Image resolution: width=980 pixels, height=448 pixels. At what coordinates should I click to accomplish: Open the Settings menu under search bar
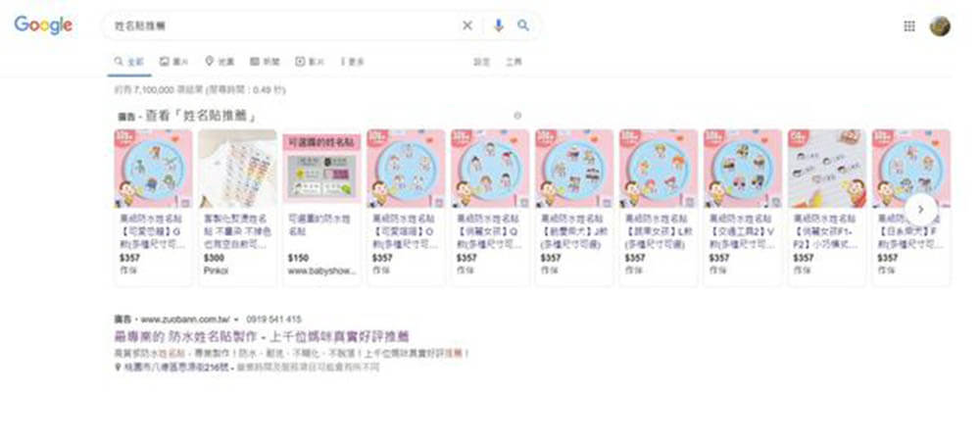click(482, 62)
